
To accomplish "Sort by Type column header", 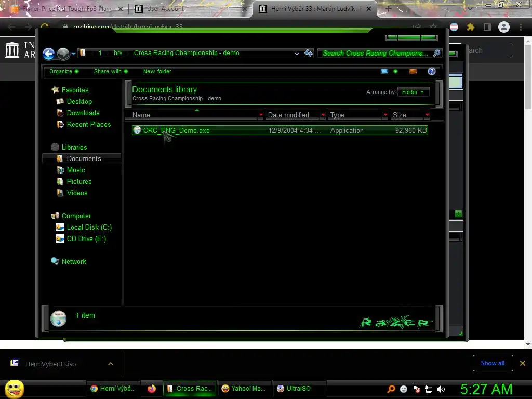I will click(x=355, y=115).
